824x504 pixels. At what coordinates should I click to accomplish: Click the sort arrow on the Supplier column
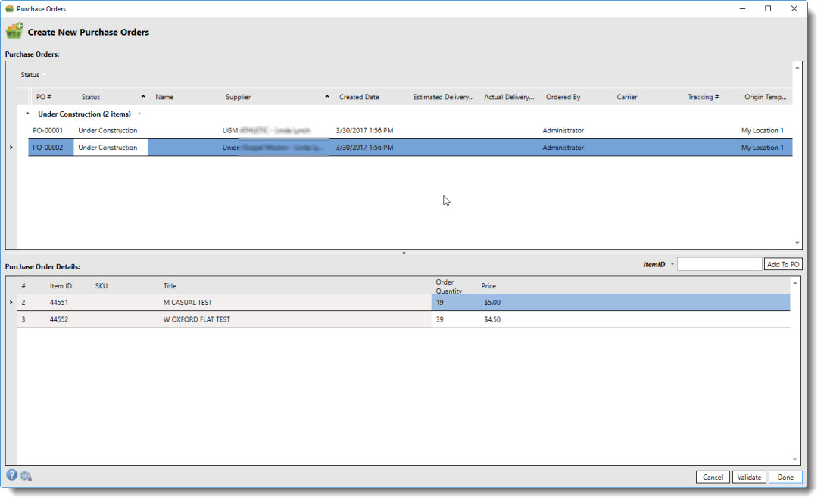(326, 97)
